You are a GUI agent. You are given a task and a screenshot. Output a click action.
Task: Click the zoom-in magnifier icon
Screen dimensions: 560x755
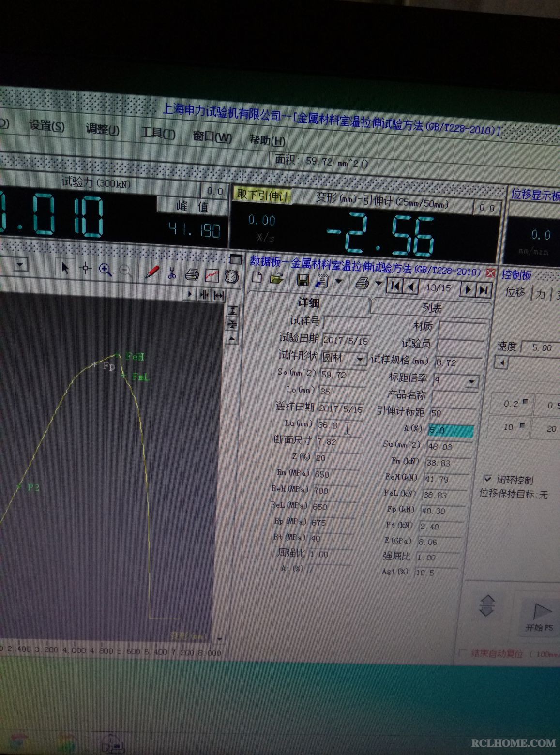[x=106, y=270]
